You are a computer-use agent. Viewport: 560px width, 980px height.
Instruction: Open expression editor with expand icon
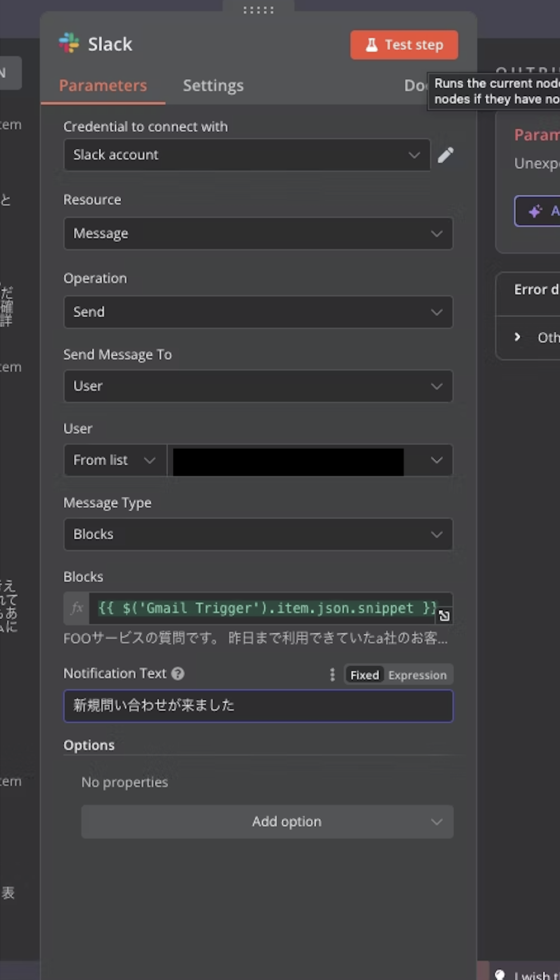click(x=444, y=616)
